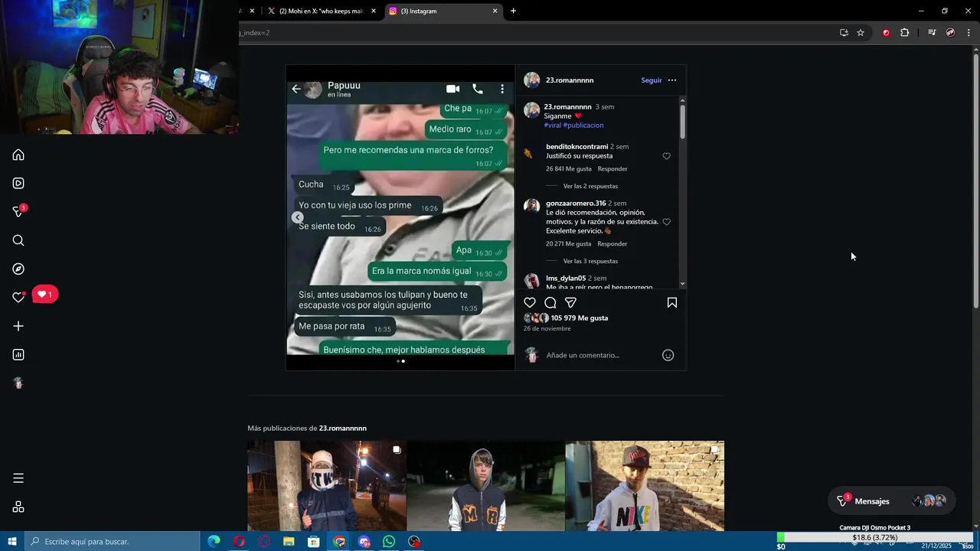Click the gonzaaromero.316 username

coord(576,204)
